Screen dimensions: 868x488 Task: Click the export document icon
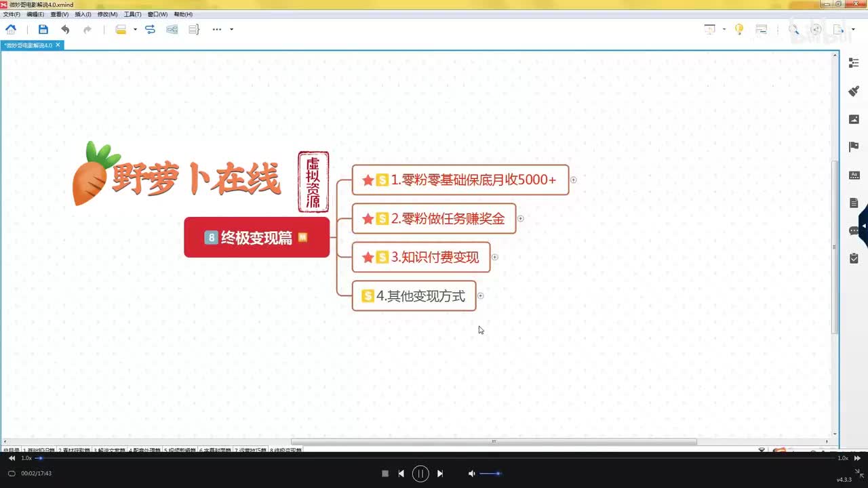point(839,29)
